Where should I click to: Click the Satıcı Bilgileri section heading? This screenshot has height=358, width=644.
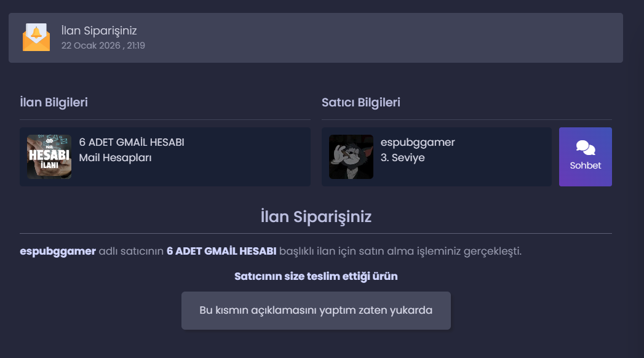361,102
